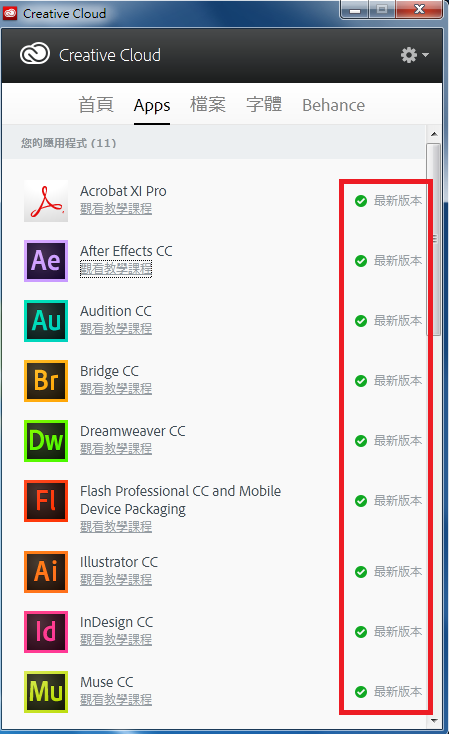
Task: Open the 檔案 tab
Action: click(208, 105)
